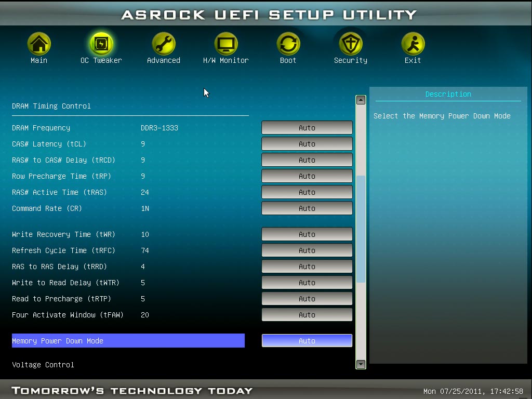This screenshot has width=532, height=399.
Task: Switch to the Security tab label
Action: [351, 60]
